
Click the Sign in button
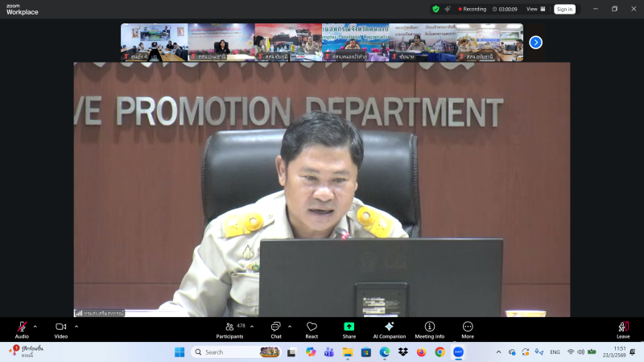564,9
